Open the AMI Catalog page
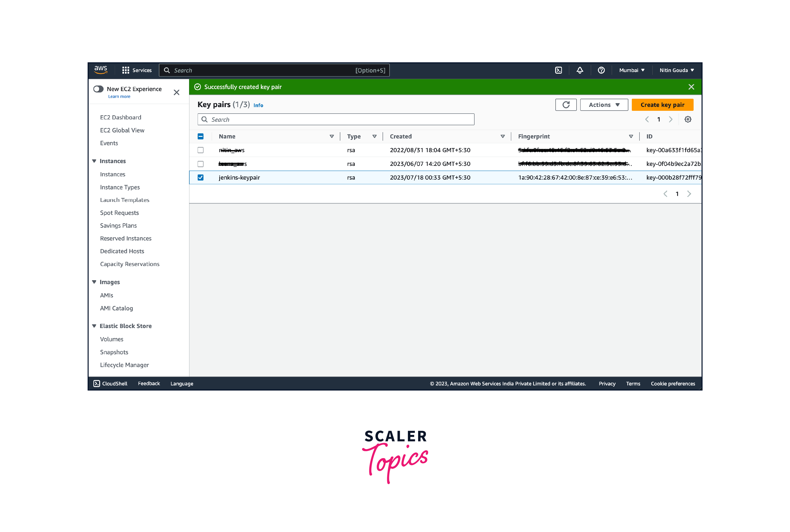 pyautogui.click(x=116, y=308)
